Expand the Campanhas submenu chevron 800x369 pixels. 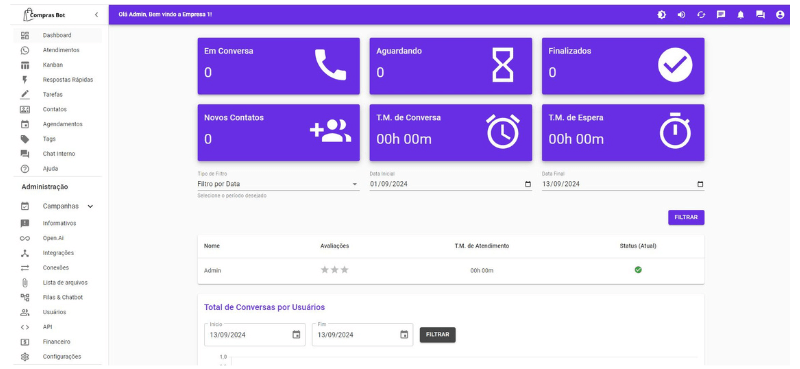[90, 207]
